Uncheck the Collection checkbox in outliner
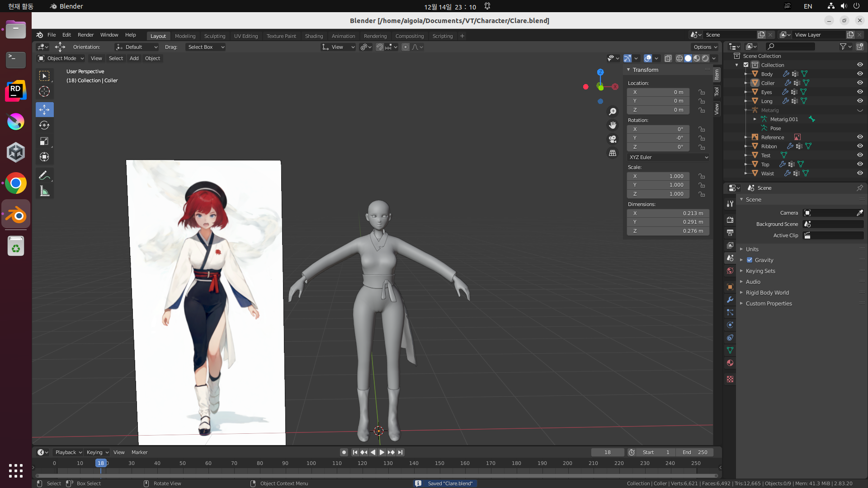This screenshot has height=488, width=868. [746, 65]
